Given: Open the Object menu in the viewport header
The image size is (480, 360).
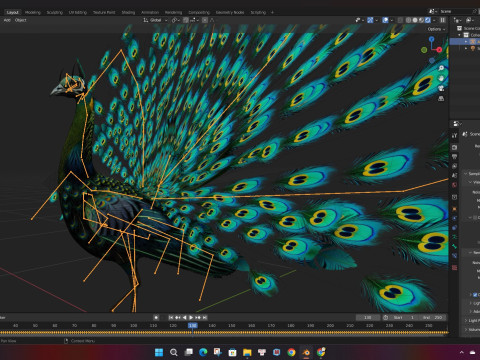Looking at the screenshot, I should point(20,20).
